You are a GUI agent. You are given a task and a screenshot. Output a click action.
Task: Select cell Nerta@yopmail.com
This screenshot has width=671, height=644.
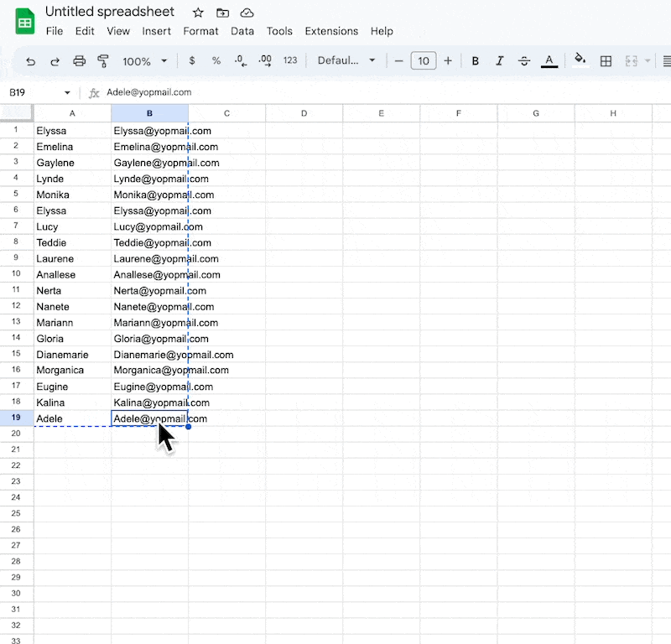pos(149,290)
